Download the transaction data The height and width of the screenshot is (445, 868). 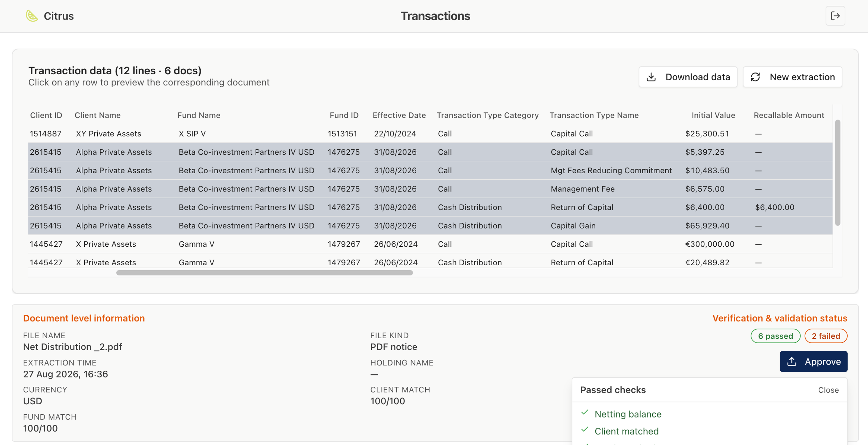pyautogui.click(x=688, y=77)
